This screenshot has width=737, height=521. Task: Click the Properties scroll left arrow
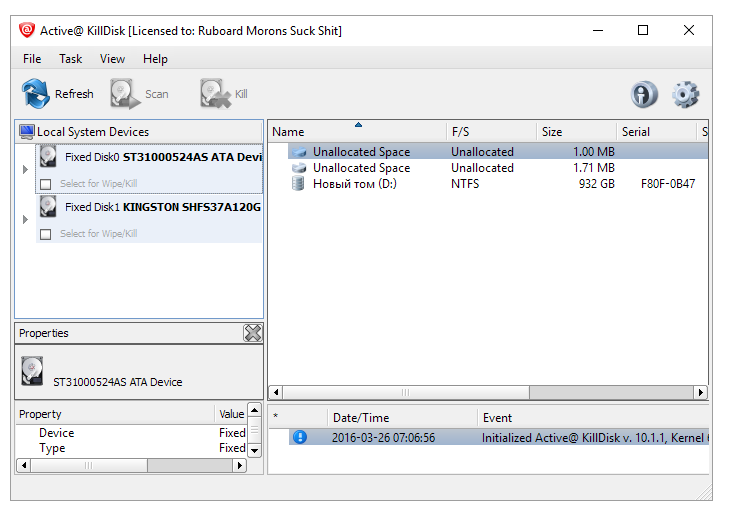coord(24,466)
